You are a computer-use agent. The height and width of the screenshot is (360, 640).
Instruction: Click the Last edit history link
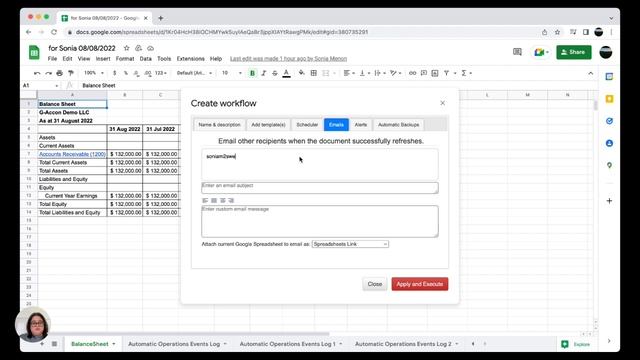click(x=289, y=59)
